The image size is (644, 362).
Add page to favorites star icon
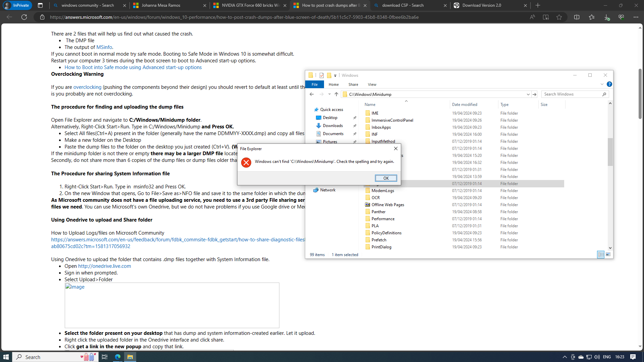click(559, 17)
